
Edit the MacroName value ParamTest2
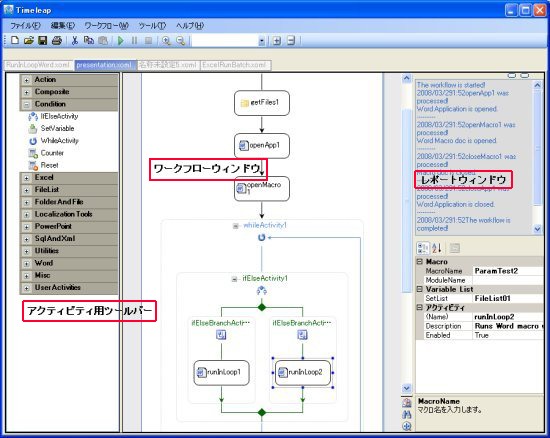(508, 271)
